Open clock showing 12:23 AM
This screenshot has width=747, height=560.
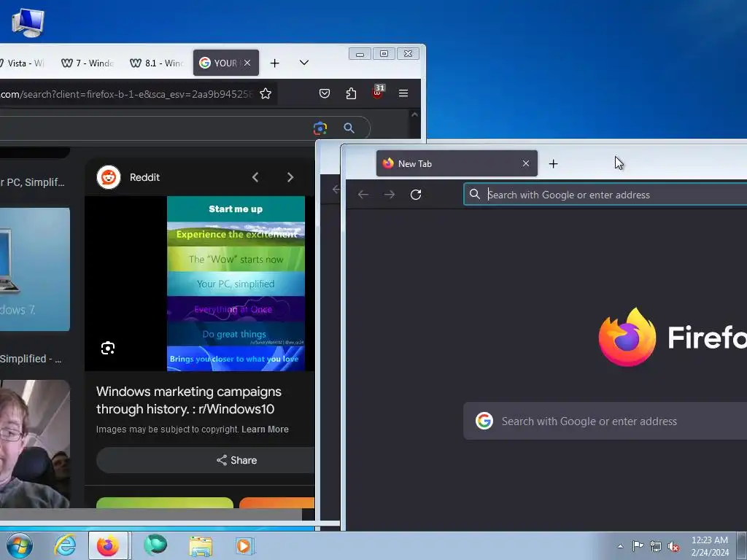pos(710,546)
